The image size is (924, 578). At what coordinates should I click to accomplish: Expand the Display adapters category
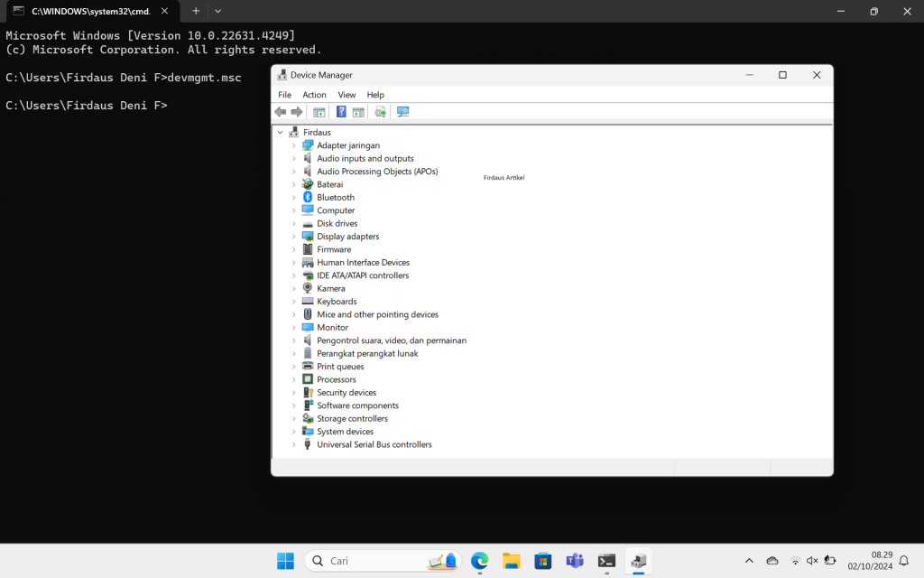pos(293,237)
